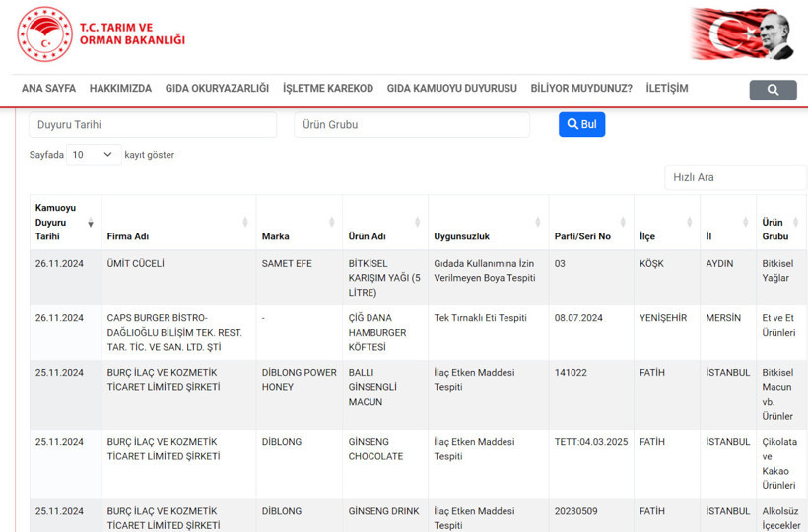Screen dimensions: 808x532
Task: Open BİLİYOR MUYDUNUZ? menu item
Action: (x=581, y=88)
